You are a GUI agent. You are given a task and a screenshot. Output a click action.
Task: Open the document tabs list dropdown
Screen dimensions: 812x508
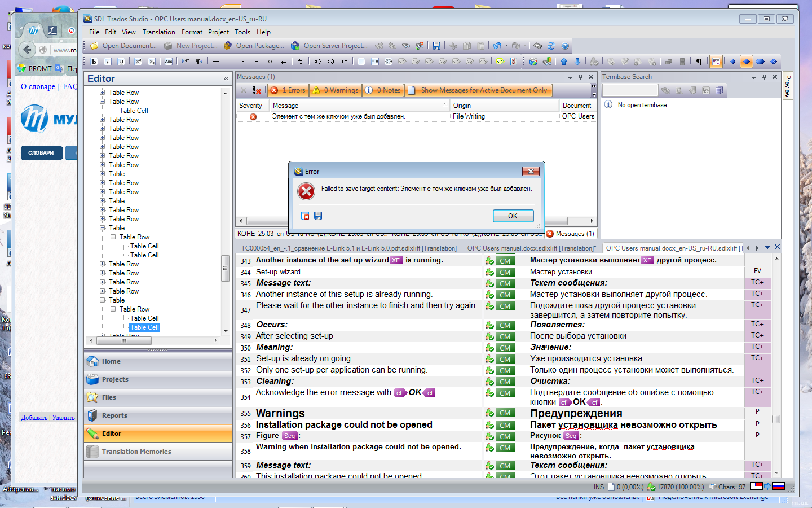point(767,247)
